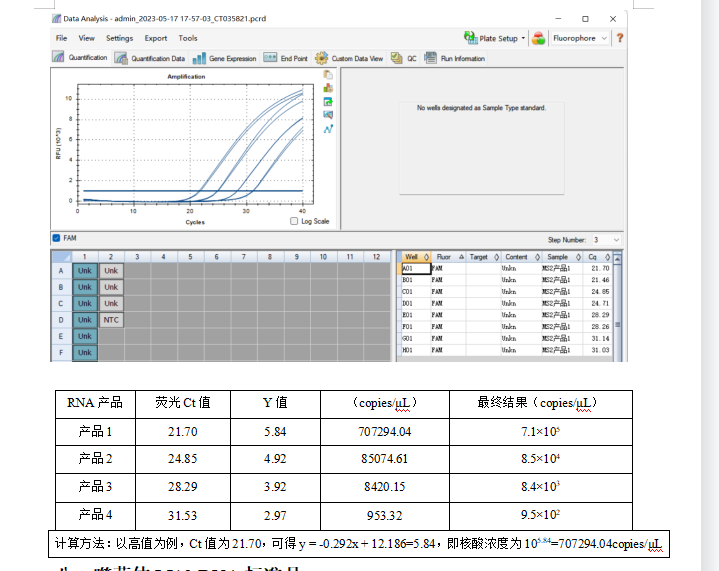
Task: Select well F1 Unk in plate grid
Action: (84, 353)
